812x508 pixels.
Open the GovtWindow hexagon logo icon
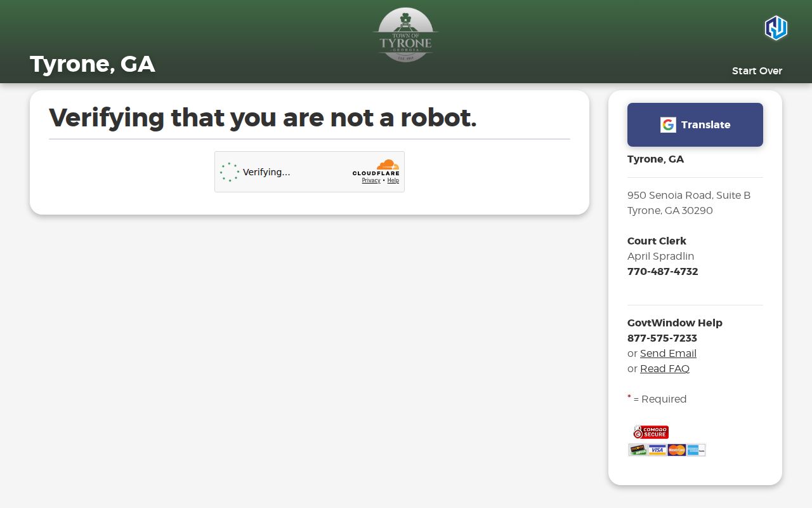(x=775, y=28)
